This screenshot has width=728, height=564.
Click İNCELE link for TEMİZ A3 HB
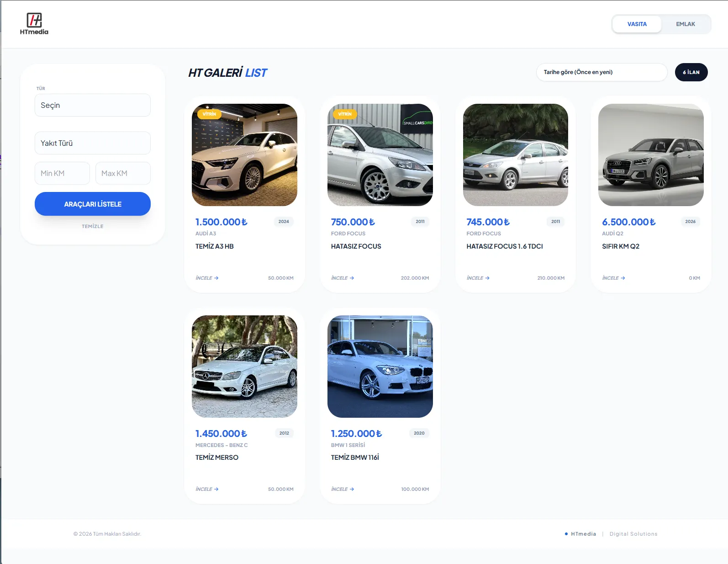click(x=207, y=278)
